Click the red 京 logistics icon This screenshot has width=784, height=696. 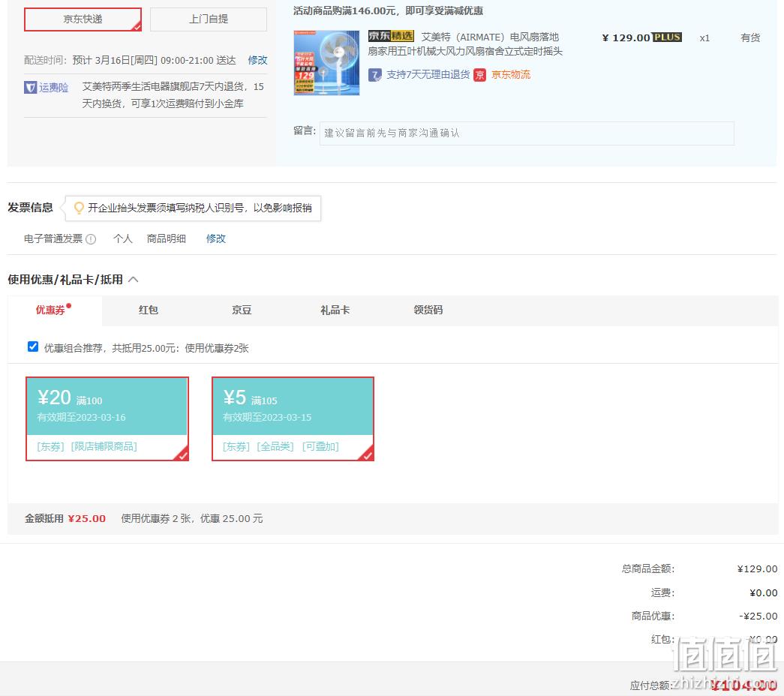pos(480,75)
